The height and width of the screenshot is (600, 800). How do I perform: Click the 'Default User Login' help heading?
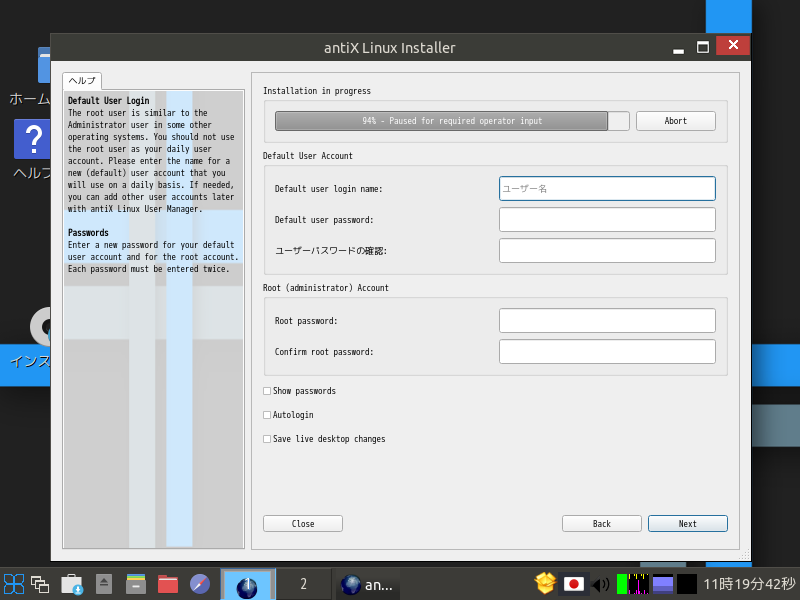pos(109,101)
